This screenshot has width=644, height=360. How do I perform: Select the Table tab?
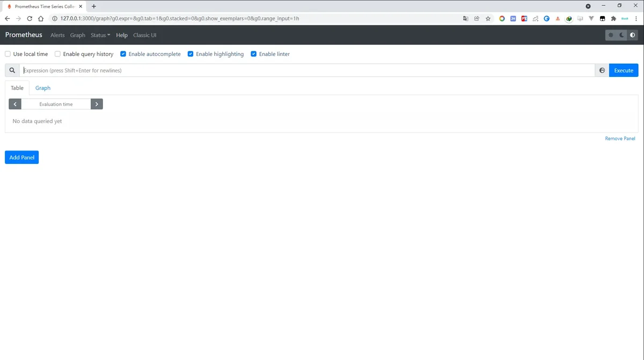[x=17, y=88]
